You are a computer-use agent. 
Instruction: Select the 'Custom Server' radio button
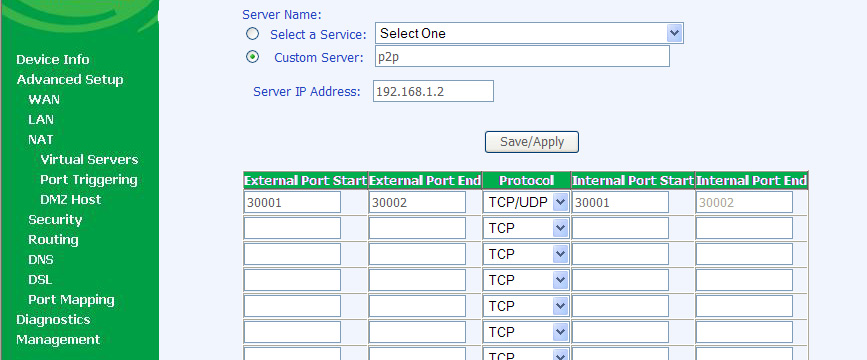click(x=252, y=57)
